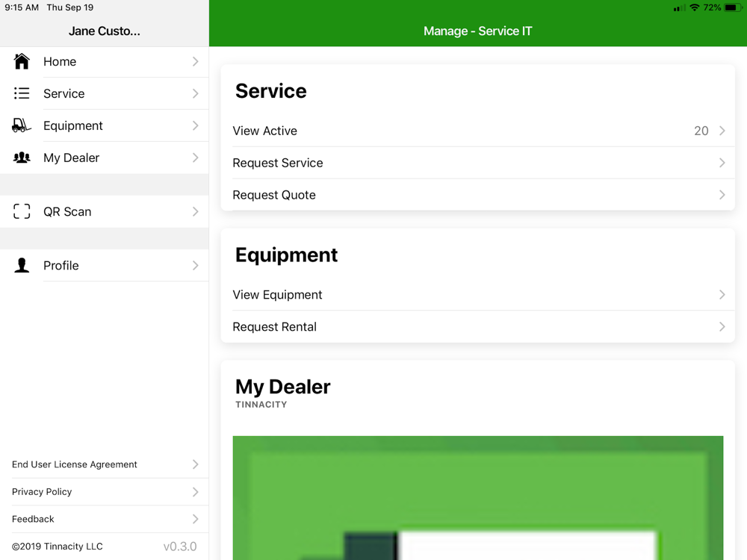Image resolution: width=747 pixels, height=560 pixels.
Task: Tap the Wi-Fi status icon
Action: 695,7
